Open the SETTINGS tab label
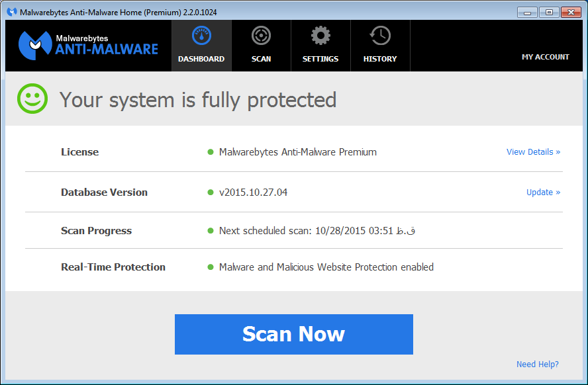 pos(320,59)
